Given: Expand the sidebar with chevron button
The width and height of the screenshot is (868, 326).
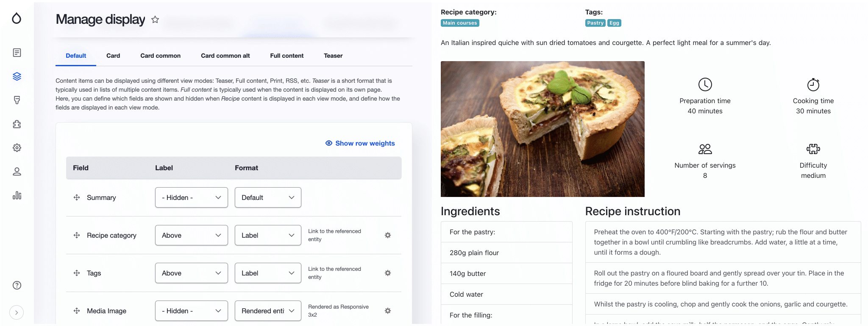Looking at the screenshot, I should 17,312.
